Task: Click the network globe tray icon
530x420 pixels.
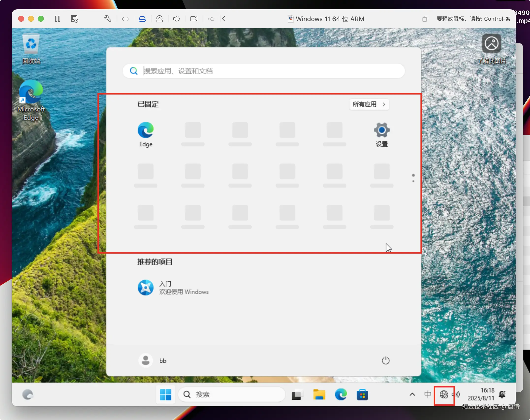Action: [444, 395]
